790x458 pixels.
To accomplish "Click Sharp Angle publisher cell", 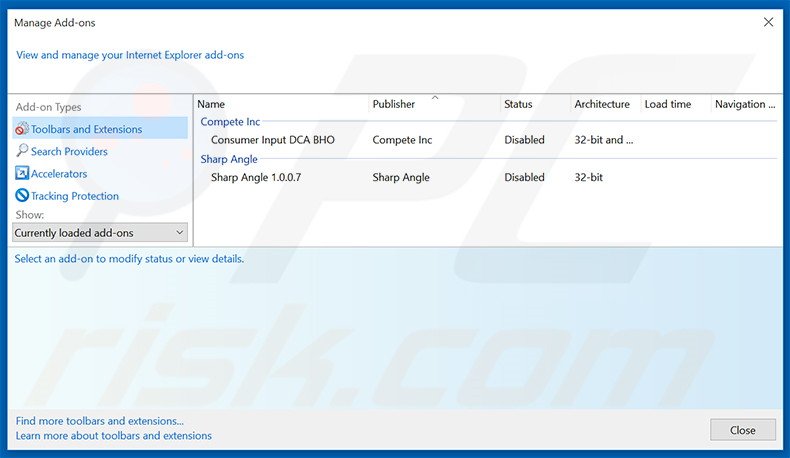I will point(401,177).
